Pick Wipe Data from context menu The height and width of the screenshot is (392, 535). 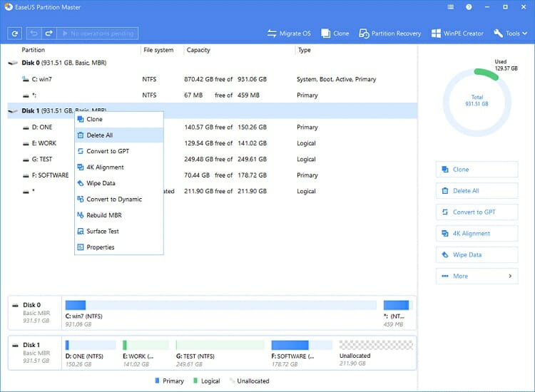point(103,183)
